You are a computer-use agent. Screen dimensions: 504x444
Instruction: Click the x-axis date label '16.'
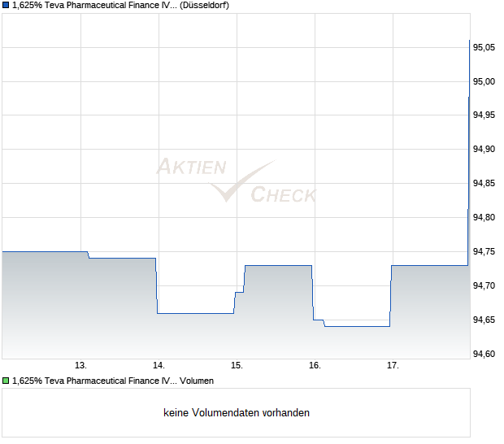[x=315, y=366]
